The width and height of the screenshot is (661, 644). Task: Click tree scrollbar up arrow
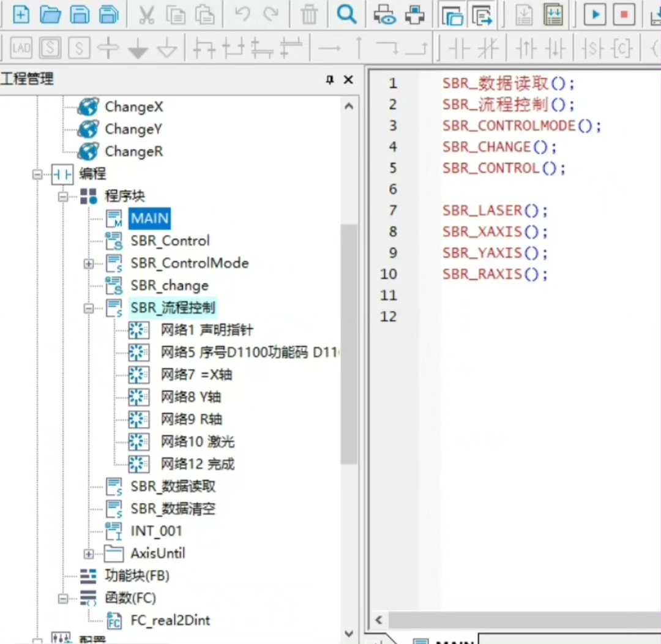coord(349,106)
